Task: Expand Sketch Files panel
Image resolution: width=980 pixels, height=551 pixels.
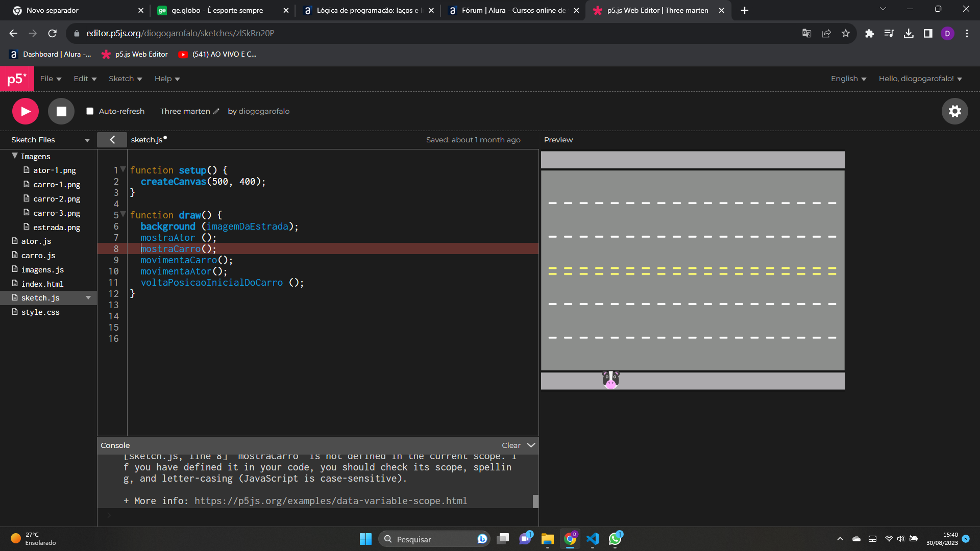Action: pos(86,139)
